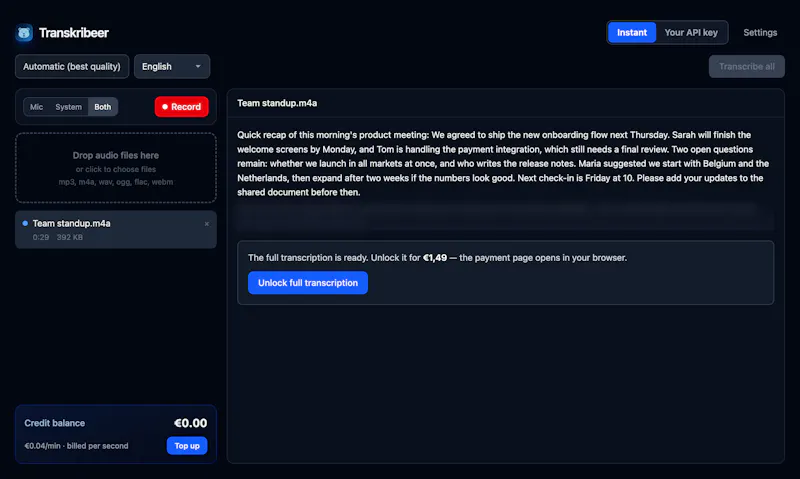Screen dimensions: 800x479
Task: Click the Top up button
Action: click(187, 446)
